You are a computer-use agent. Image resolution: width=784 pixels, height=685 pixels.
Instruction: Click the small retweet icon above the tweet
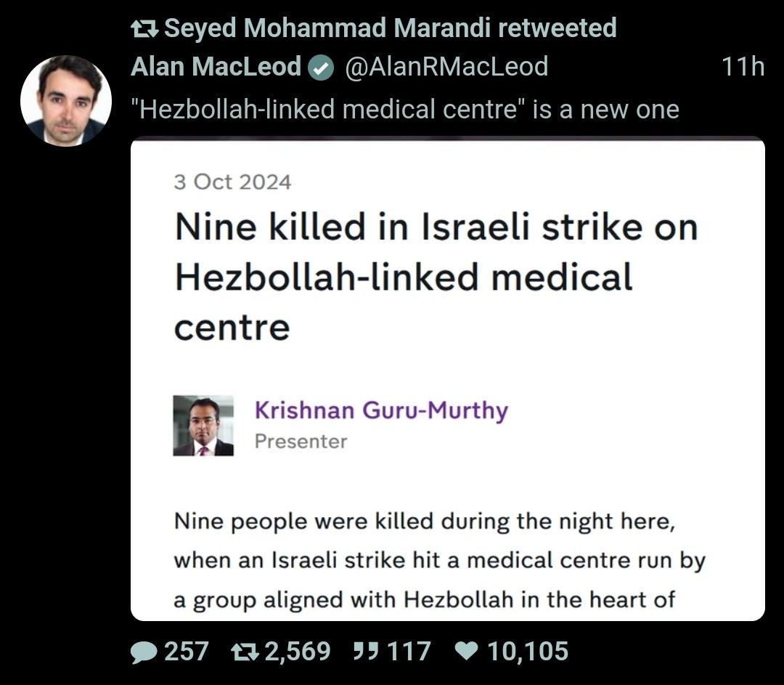coord(143,28)
